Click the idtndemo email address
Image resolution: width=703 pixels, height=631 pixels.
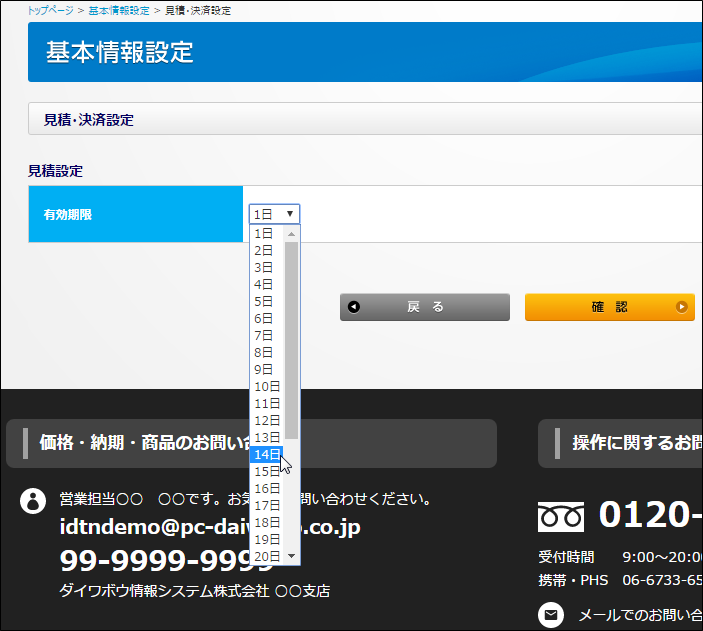[x=210, y=527]
